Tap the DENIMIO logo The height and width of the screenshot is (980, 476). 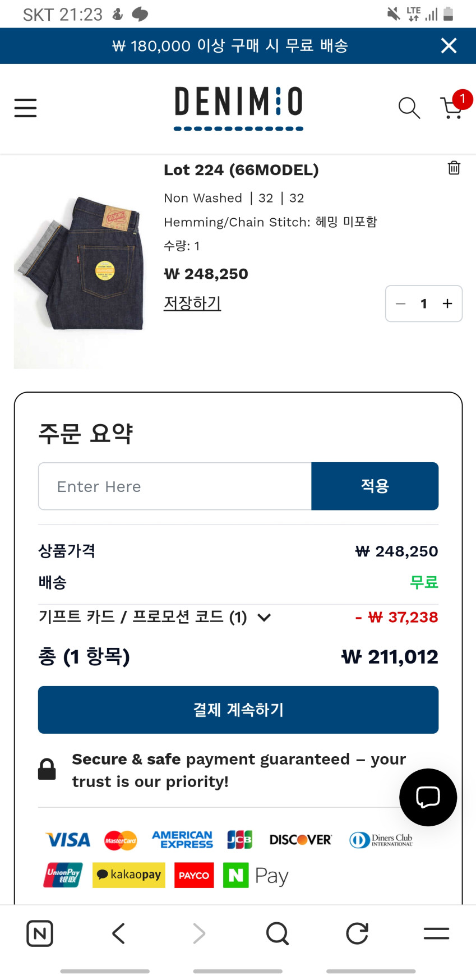pyautogui.click(x=238, y=107)
